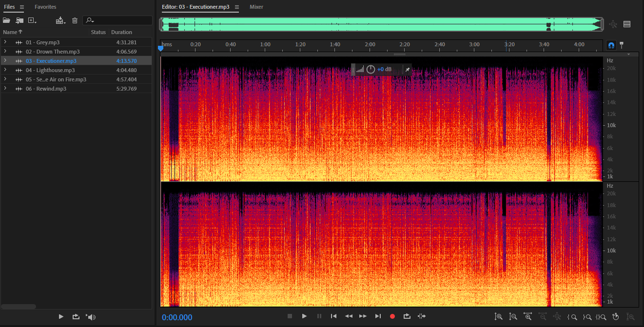Sort files by the Duration column header
644x327 pixels.
122,32
